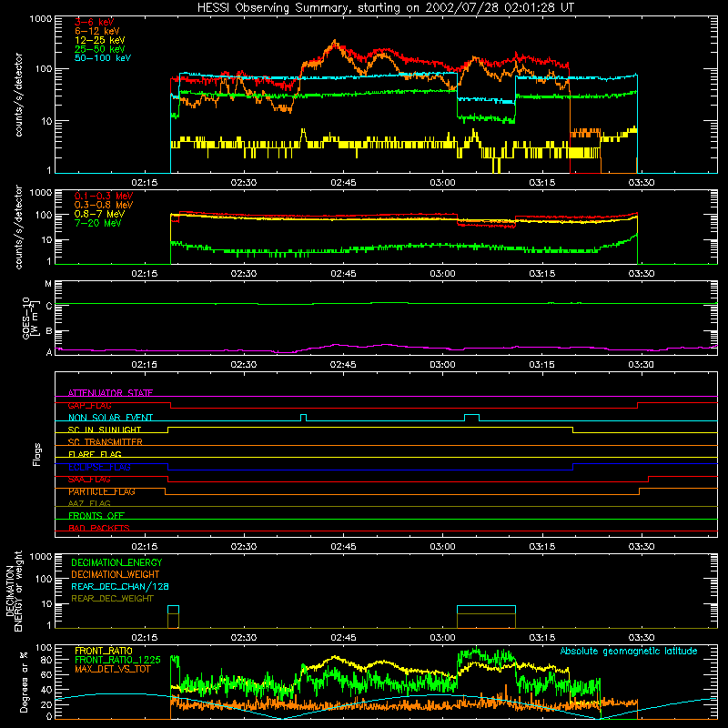Click the DECIMATION_ENERGY legend label
The image size is (728, 728).
[116, 562]
